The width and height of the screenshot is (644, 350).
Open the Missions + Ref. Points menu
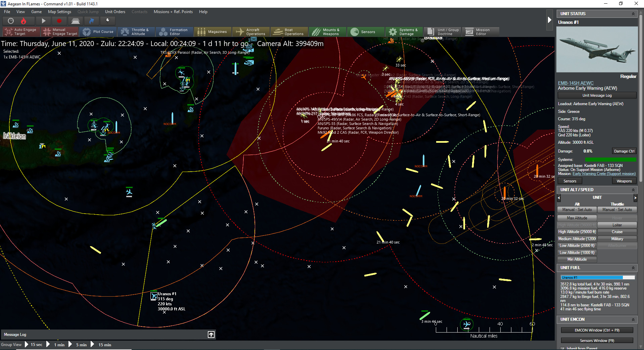click(173, 11)
